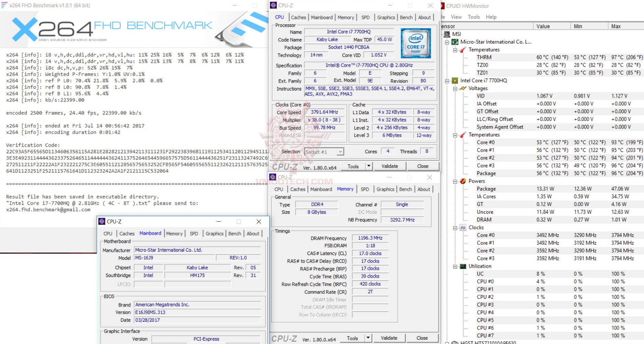This screenshot has height=344, width=644.
Task: Open the Socket #1 Selection dropdown
Action: 340,152
